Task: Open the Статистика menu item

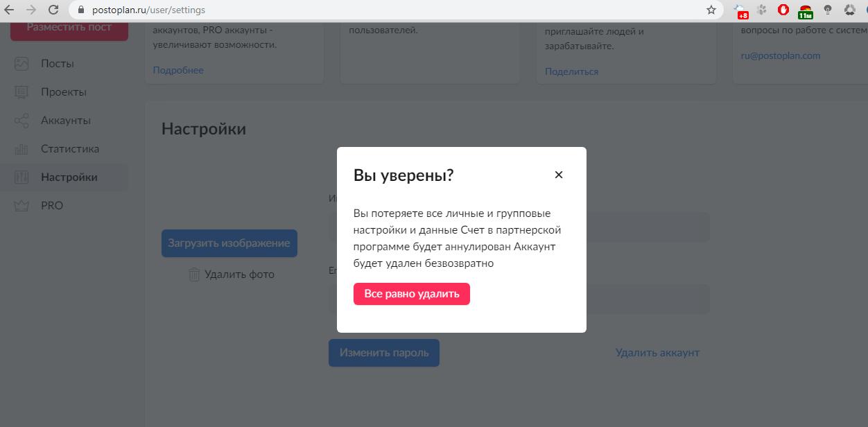Action: pyautogui.click(x=70, y=149)
